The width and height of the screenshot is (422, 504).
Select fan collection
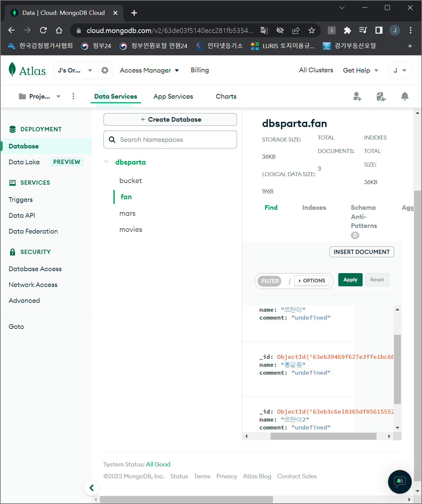click(126, 197)
